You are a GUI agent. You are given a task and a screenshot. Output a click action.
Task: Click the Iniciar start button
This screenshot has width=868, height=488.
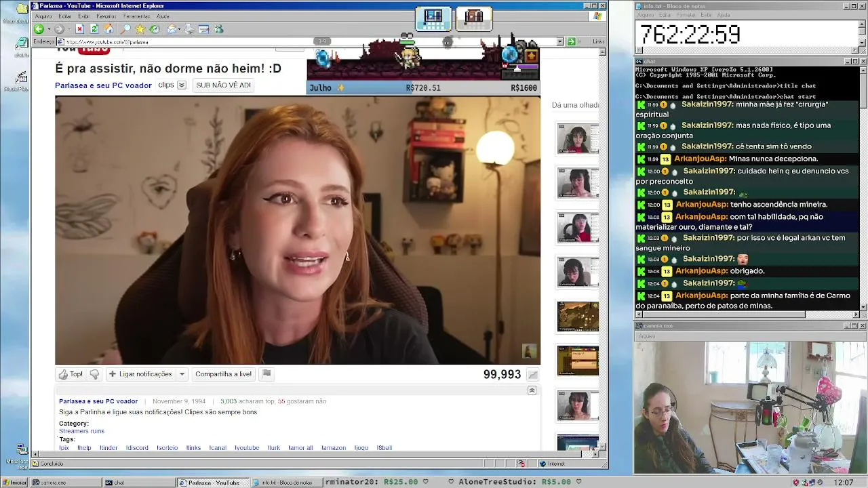14,483
